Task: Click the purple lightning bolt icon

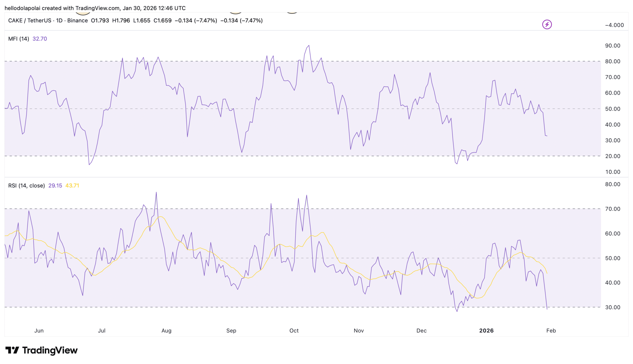Action: coord(547,24)
